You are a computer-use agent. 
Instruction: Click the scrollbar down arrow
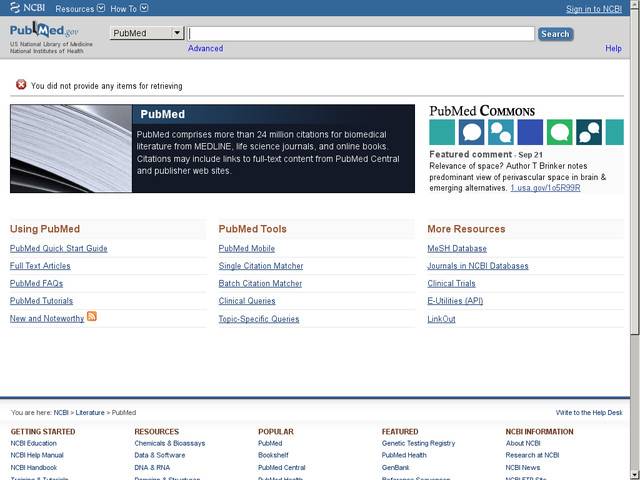tap(635, 476)
